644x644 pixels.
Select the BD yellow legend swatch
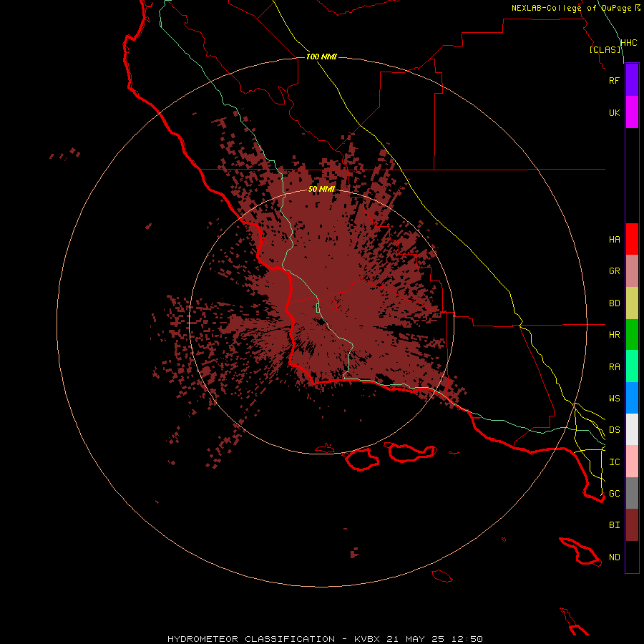(x=632, y=303)
